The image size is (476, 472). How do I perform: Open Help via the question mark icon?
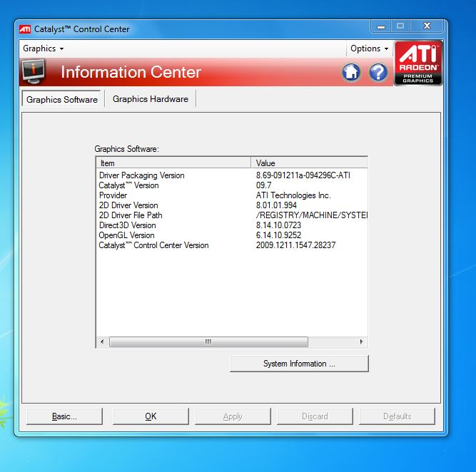378,73
